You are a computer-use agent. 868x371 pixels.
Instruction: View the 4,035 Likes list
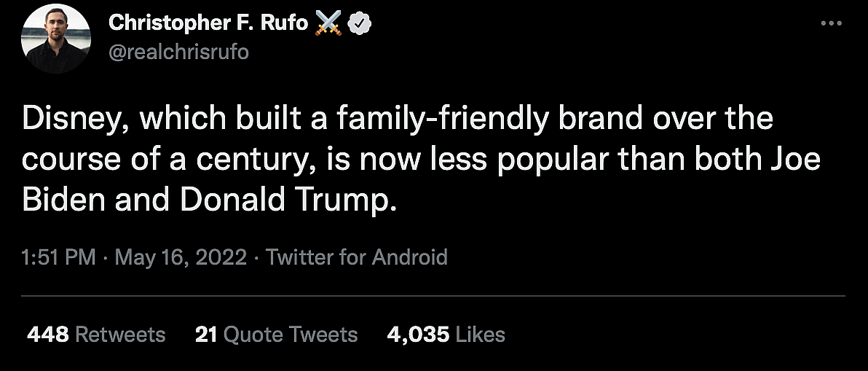click(446, 335)
